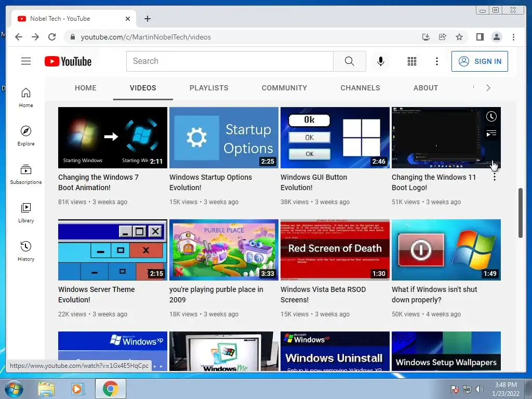
Task: Open History in the sidebar
Action: (26, 251)
